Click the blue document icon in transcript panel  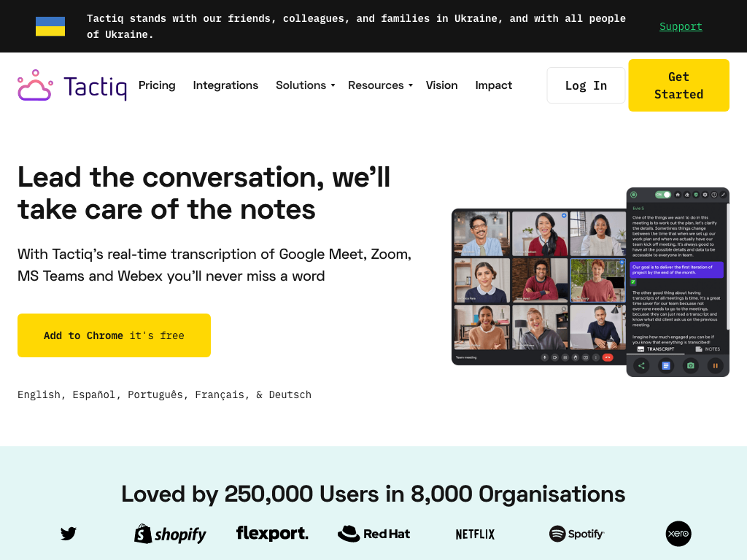tap(666, 366)
